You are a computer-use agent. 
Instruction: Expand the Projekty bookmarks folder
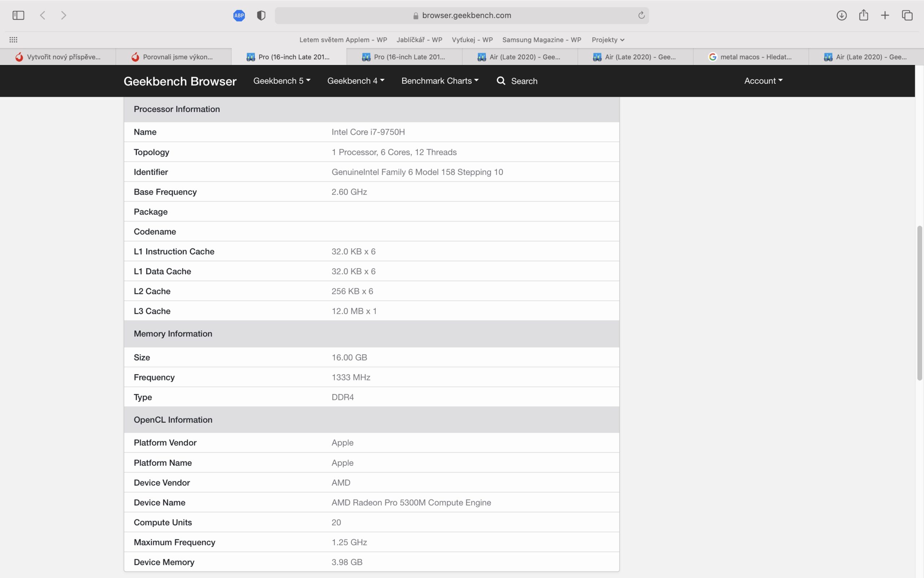(608, 40)
